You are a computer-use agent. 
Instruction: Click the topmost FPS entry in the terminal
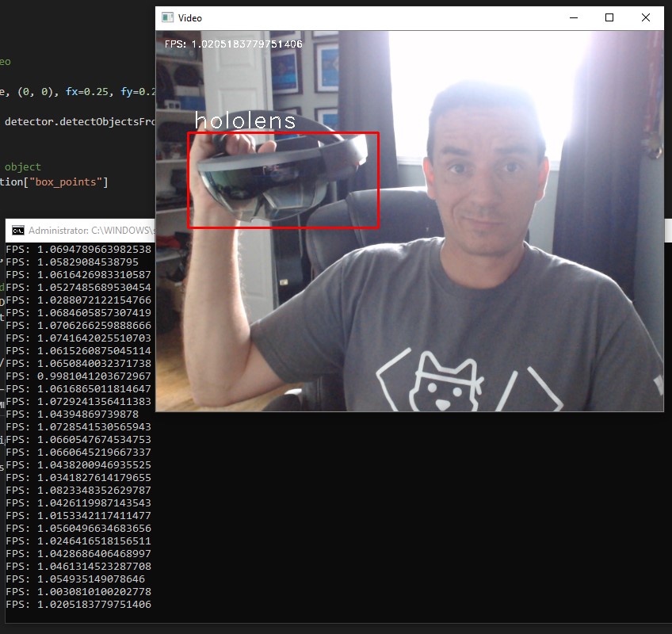pyautogui.click(x=74, y=249)
